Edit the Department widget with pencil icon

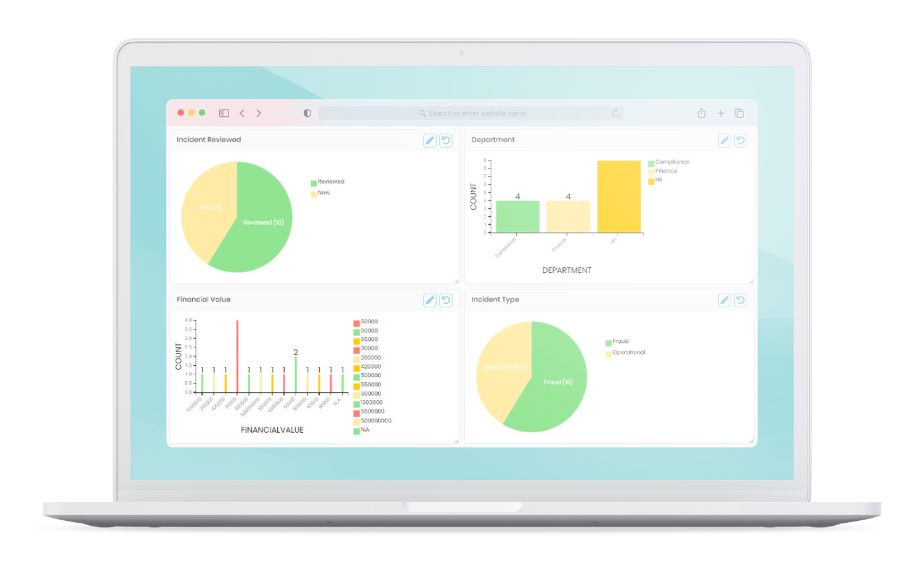pyautogui.click(x=724, y=140)
